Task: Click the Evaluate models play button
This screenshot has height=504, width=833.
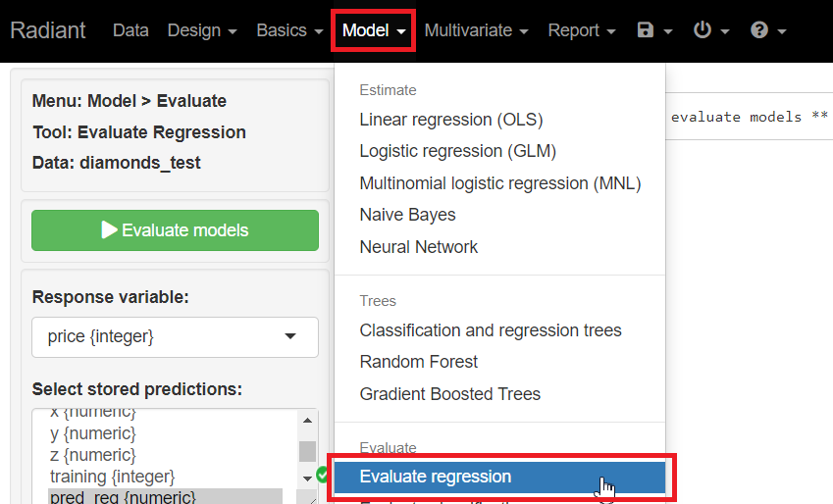Action: point(175,230)
